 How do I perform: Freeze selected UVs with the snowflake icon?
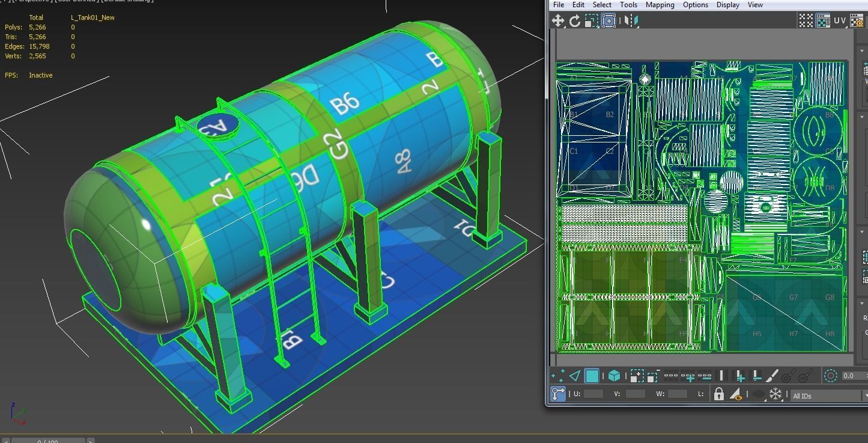pyautogui.click(x=776, y=395)
